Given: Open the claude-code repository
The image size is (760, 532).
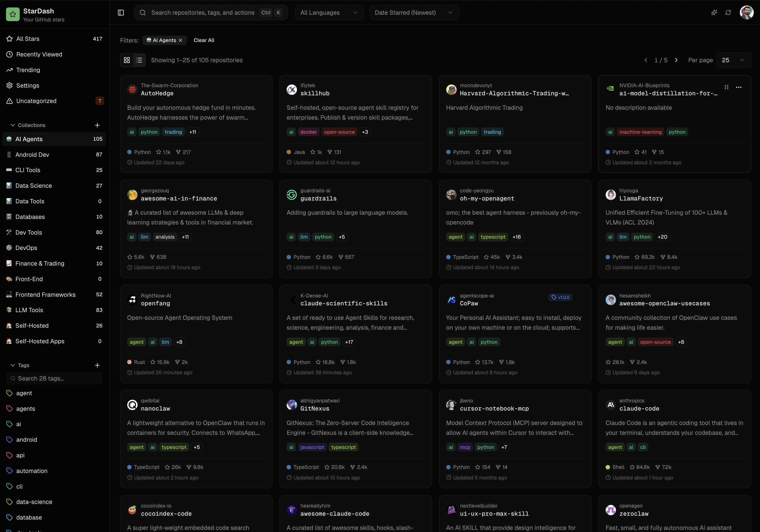Looking at the screenshot, I should click(x=639, y=409).
